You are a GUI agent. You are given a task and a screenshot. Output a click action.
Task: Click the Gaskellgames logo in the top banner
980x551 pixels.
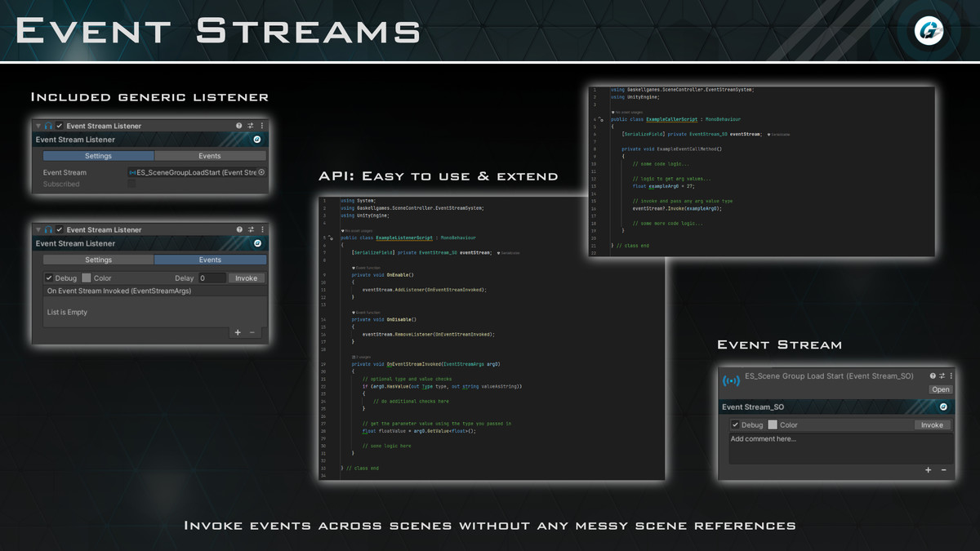click(x=930, y=32)
